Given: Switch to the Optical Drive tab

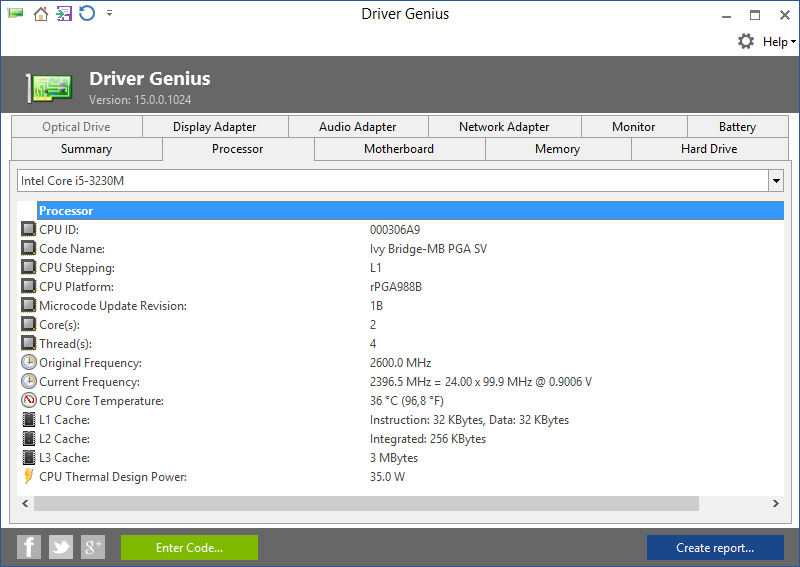Looking at the screenshot, I should 77,127.
